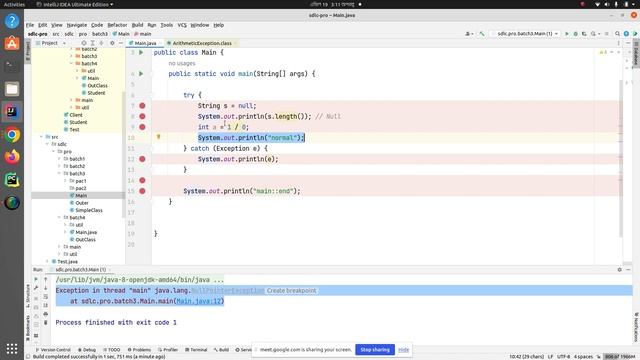
Task: Select the Main.java editor tab
Action: [x=145, y=43]
